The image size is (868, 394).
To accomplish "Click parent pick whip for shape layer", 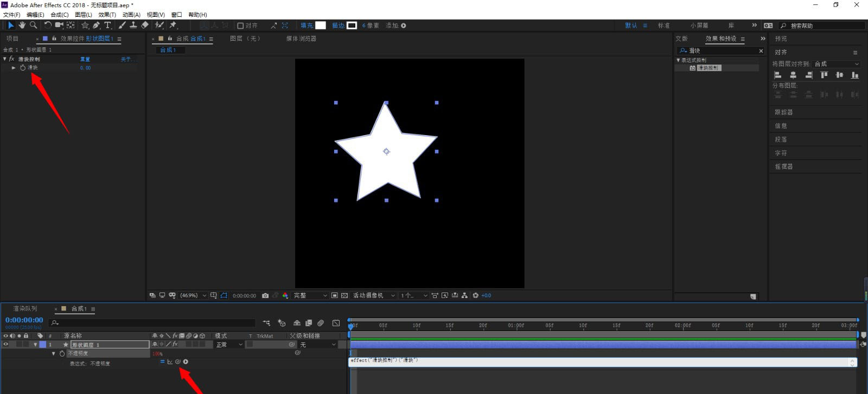I will click(292, 345).
